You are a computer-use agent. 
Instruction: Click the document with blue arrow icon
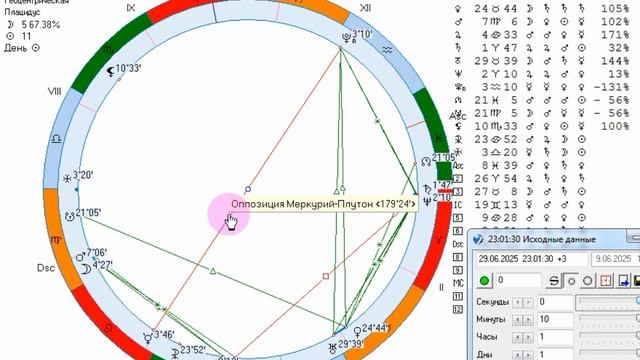(623, 281)
